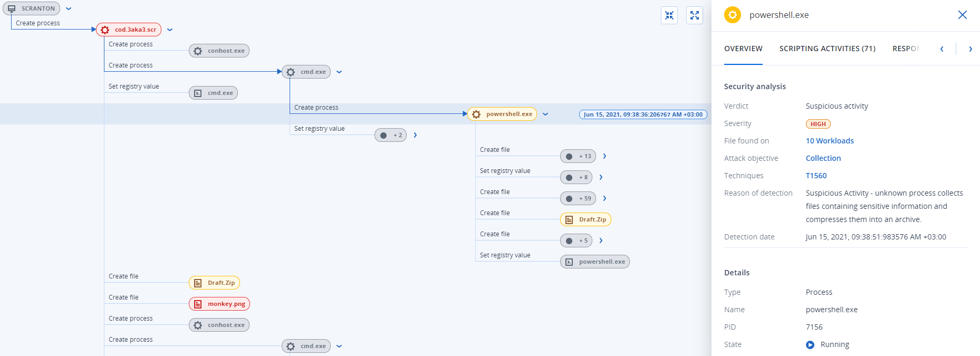Click the collapse view icon
The width and height of the screenshot is (980, 356).
tap(669, 16)
